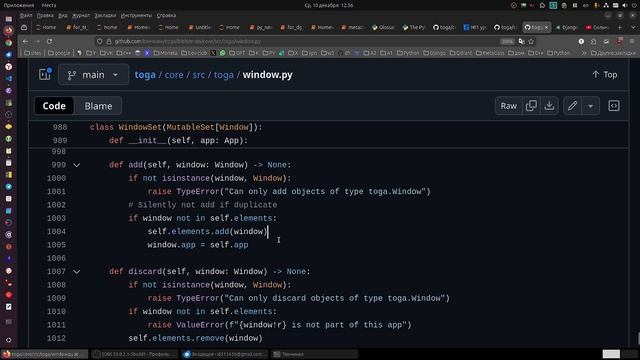
Task: Open the Приложения menu in top panel
Action: click(19, 5)
